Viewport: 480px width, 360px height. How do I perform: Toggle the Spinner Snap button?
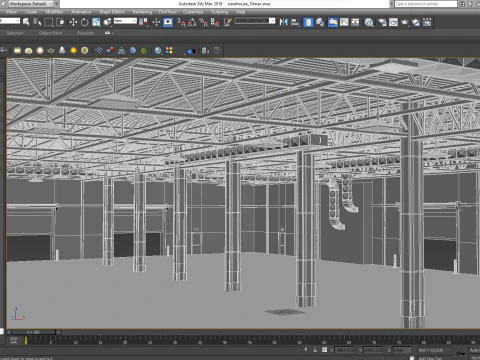[215, 22]
